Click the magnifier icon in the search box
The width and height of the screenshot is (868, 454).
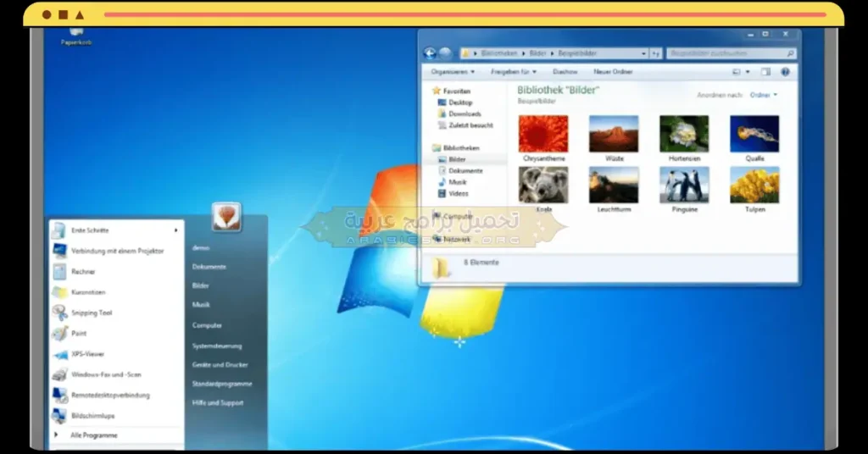pyautogui.click(x=790, y=53)
